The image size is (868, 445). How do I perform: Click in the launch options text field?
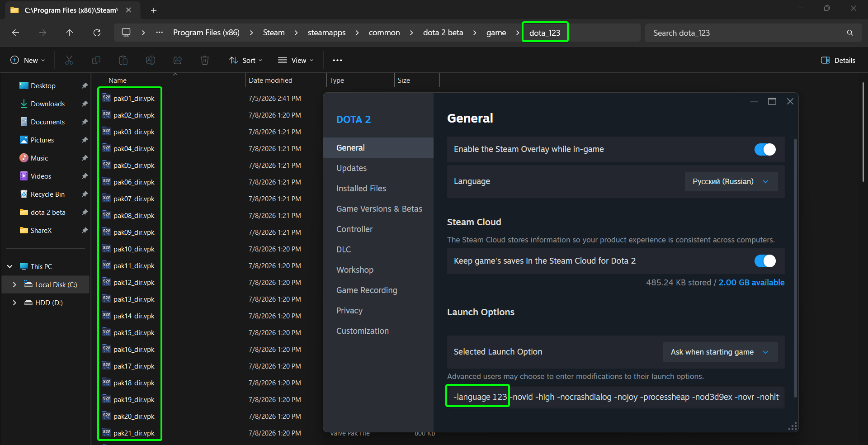click(x=615, y=397)
